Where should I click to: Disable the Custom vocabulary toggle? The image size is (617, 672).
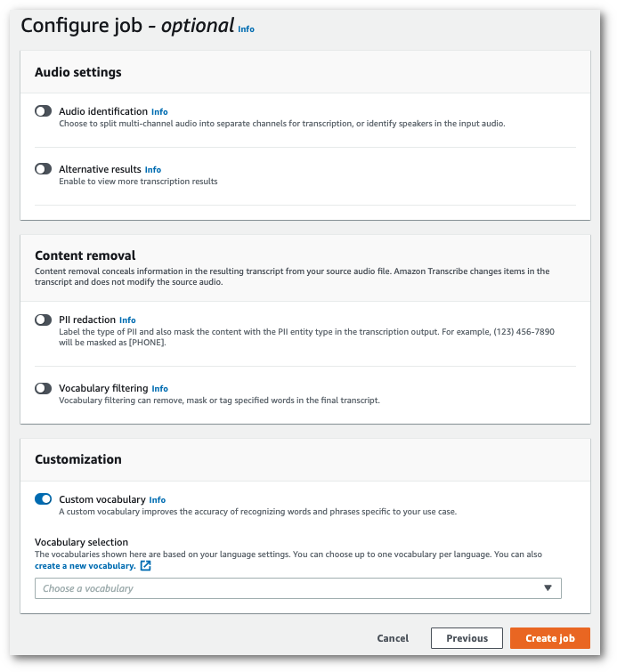point(43,499)
